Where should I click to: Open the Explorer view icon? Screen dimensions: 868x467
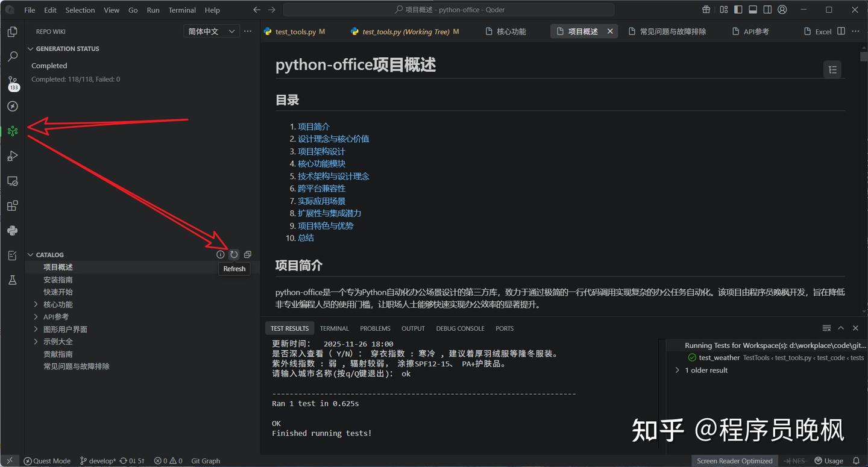12,31
